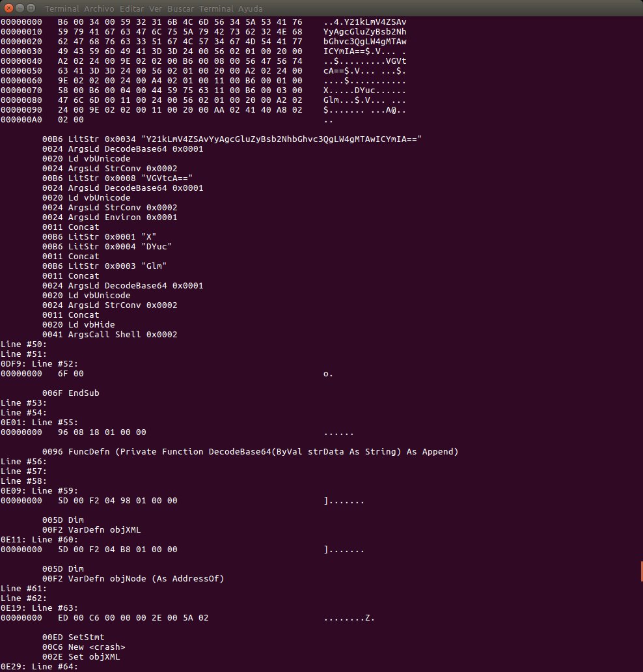Click ASCII column text "X.....DYuc......"
Viewport: 643px width, 672px height.
[365, 91]
